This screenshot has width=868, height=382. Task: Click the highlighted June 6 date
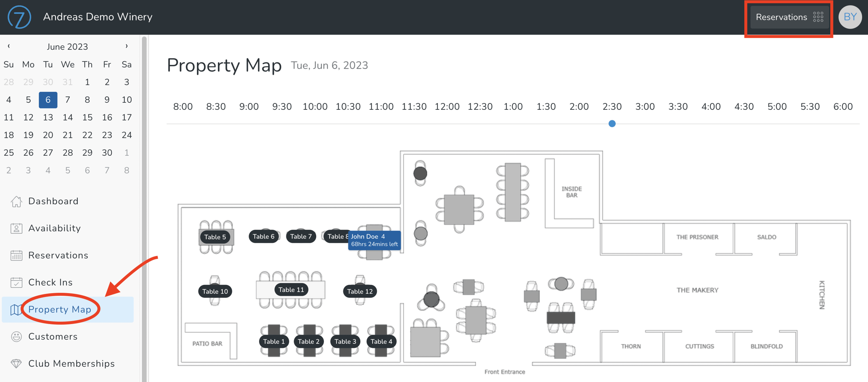coord(48,100)
